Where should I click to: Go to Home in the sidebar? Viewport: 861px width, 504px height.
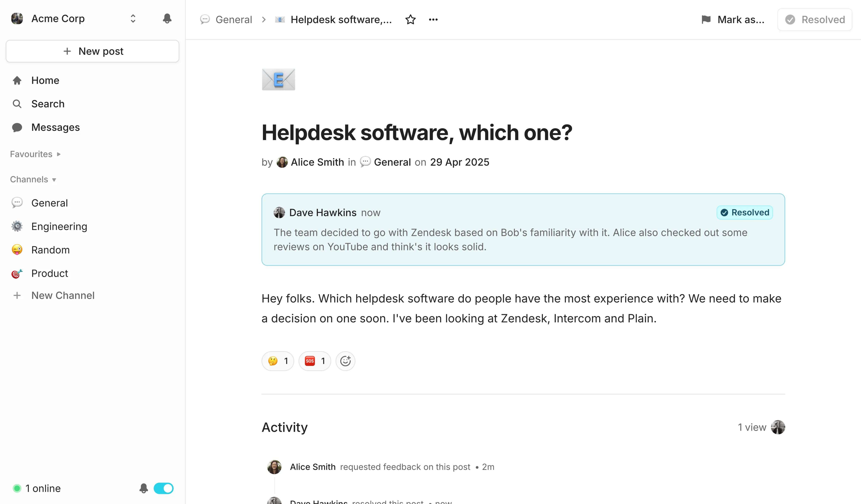tap(45, 80)
